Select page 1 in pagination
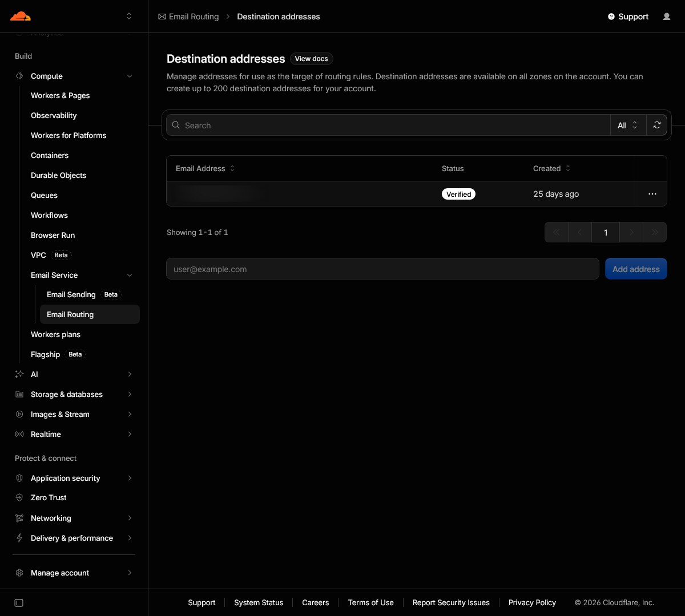Screen dimensions: 685x616 [x=606, y=232]
